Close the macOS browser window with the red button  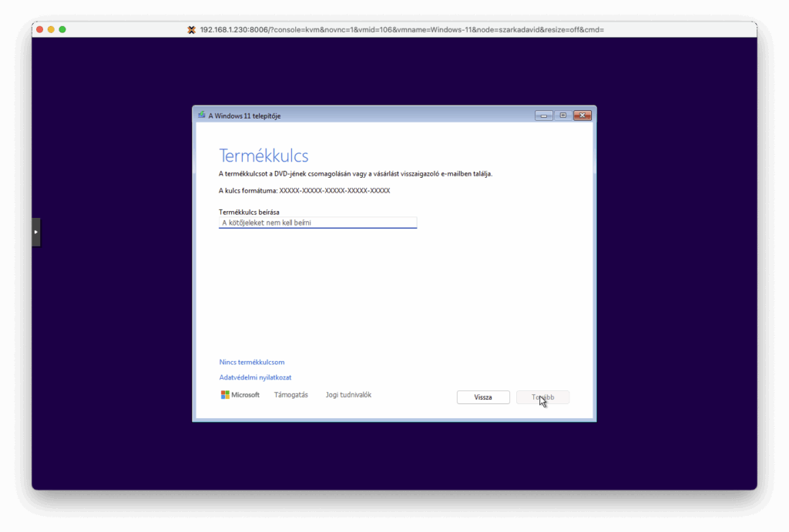(40, 30)
